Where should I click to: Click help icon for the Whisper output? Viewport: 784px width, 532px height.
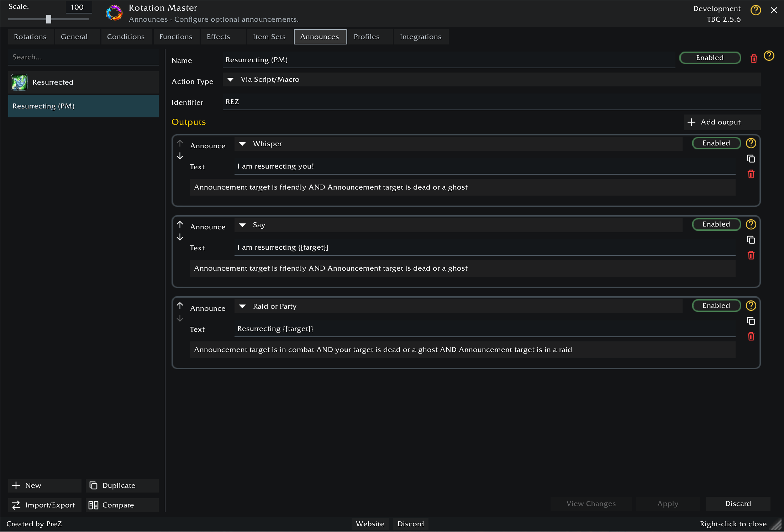pos(751,143)
